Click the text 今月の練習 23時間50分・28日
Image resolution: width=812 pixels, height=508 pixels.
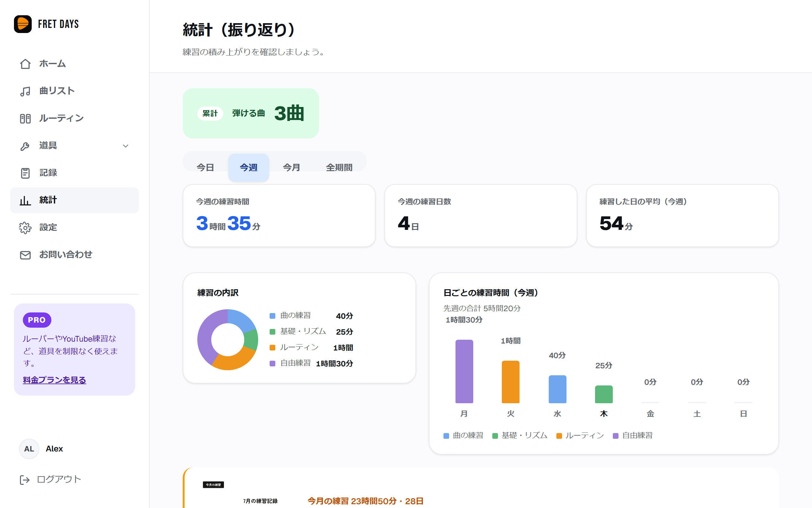(x=365, y=501)
